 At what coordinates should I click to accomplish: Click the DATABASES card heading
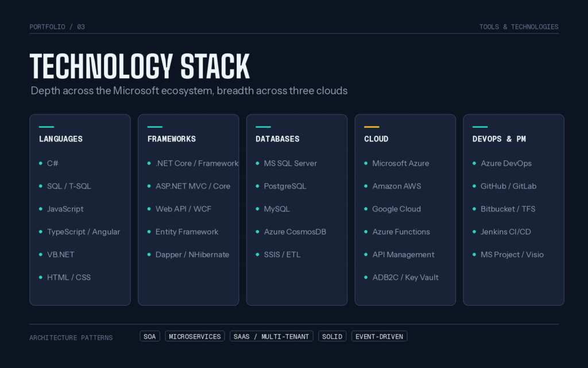pyautogui.click(x=277, y=139)
